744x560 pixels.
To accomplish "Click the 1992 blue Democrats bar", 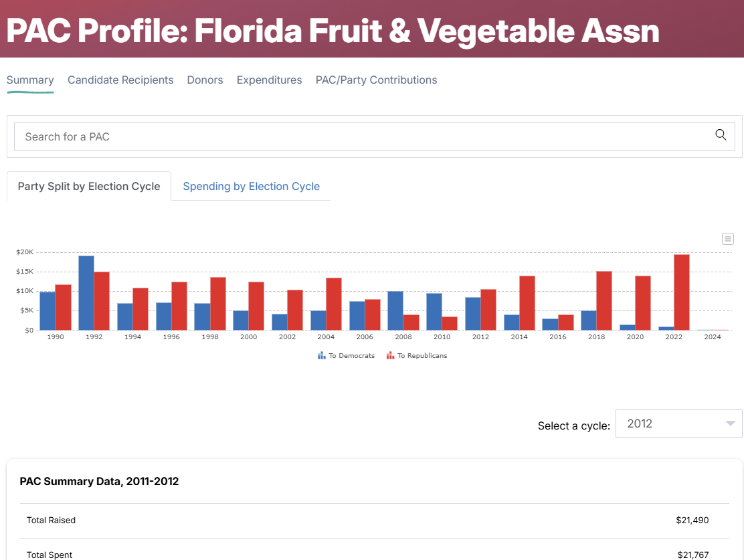I will click(86, 293).
